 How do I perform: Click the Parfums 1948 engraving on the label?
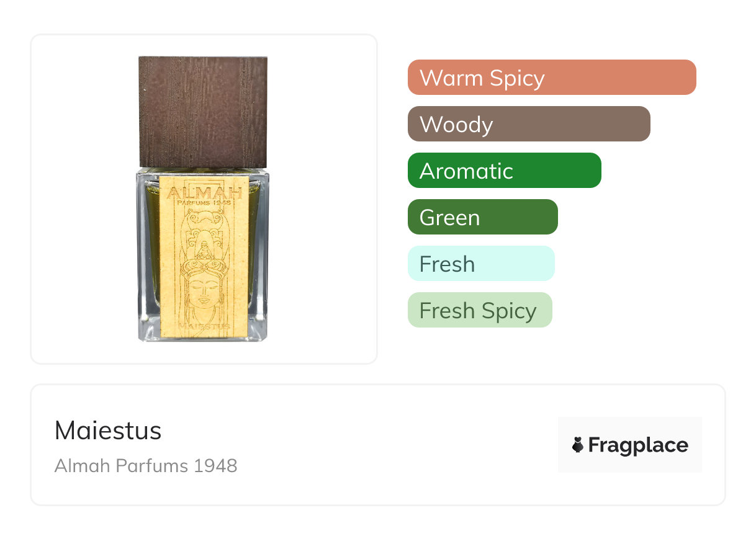point(203,202)
